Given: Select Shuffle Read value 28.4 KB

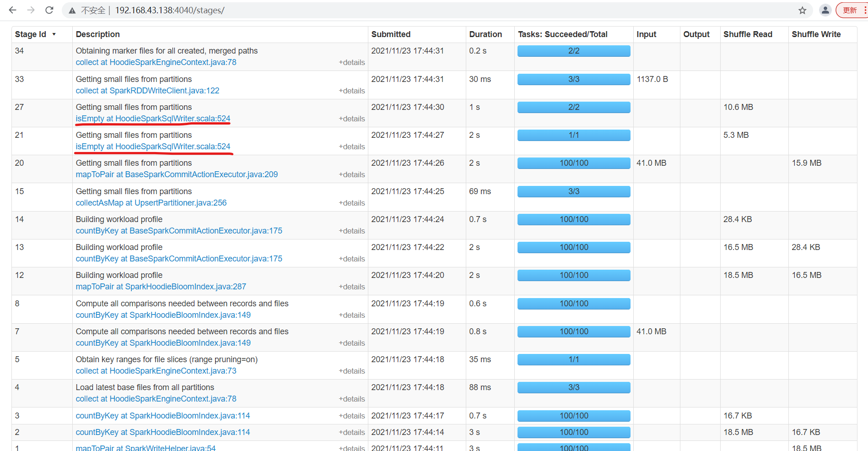Looking at the screenshot, I should coord(738,219).
